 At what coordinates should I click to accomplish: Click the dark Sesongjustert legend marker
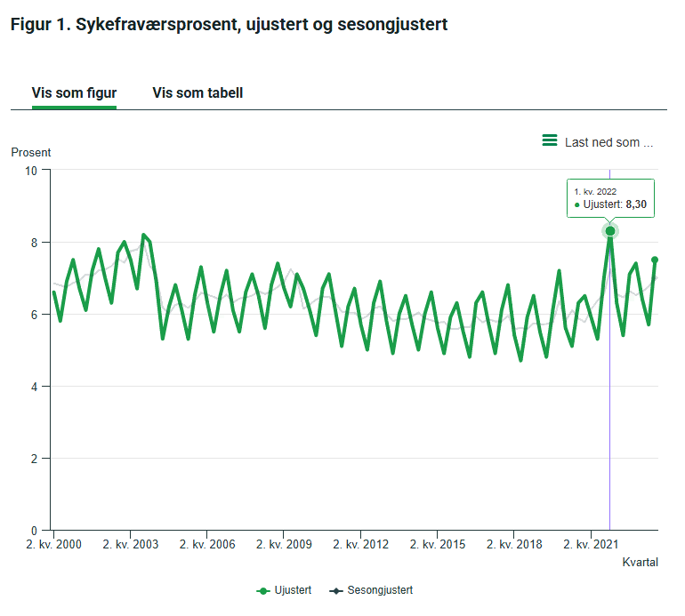(335, 590)
